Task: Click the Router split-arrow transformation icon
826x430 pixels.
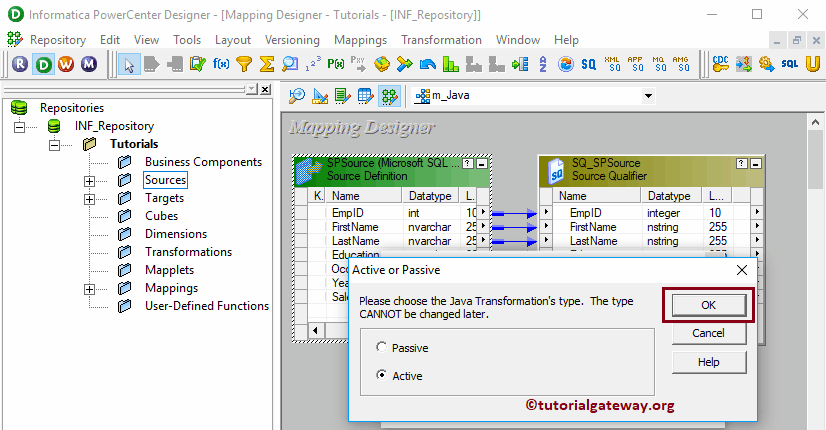Action: pyautogui.click(x=405, y=64)
